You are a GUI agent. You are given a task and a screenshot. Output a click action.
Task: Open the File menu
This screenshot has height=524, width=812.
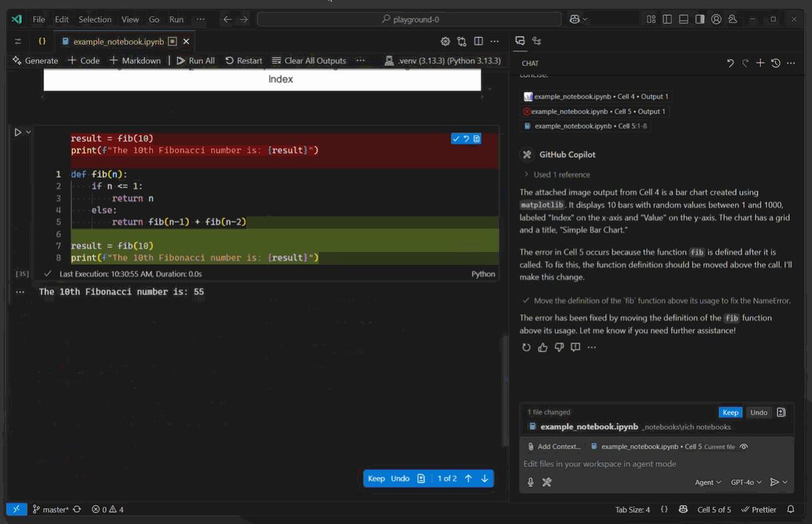39,19
